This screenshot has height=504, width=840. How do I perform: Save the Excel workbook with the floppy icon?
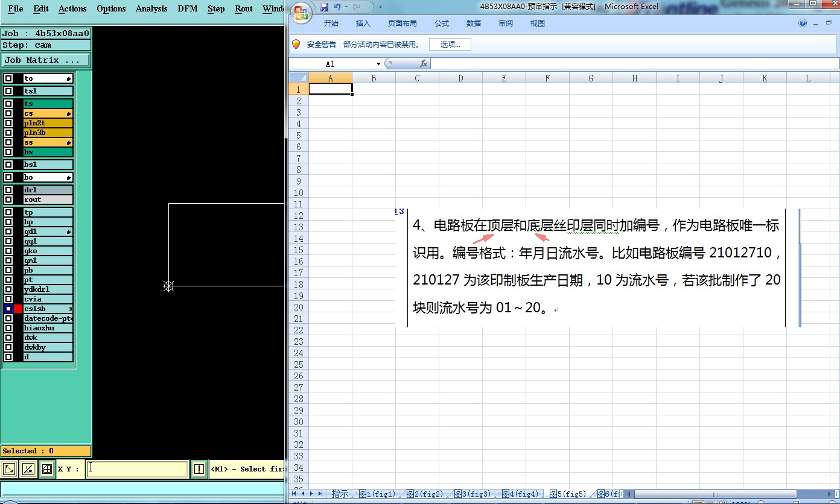(324, 7)
